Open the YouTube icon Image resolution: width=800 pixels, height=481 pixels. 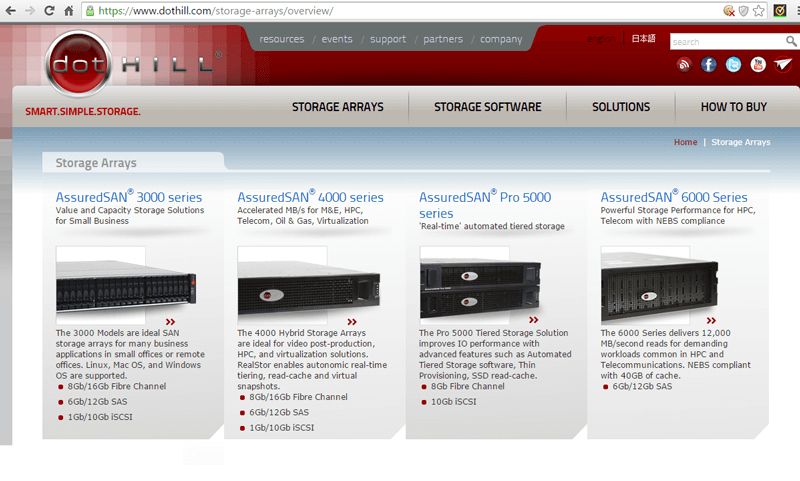pos(758,64)
